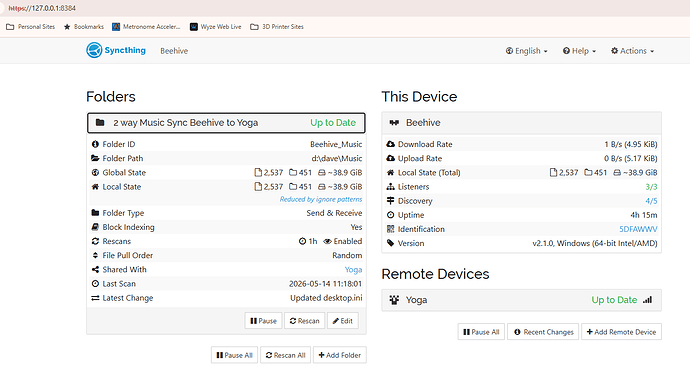Click the Version tag icon
Viewport: 690px width, 390px height.
pos(390,243)
